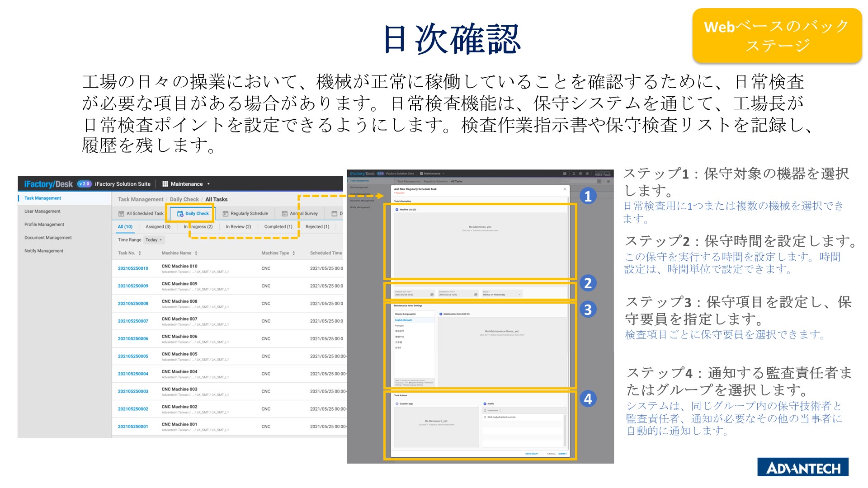
Task: Select the Rejected (1) status filter
Action: coord(317,227)
